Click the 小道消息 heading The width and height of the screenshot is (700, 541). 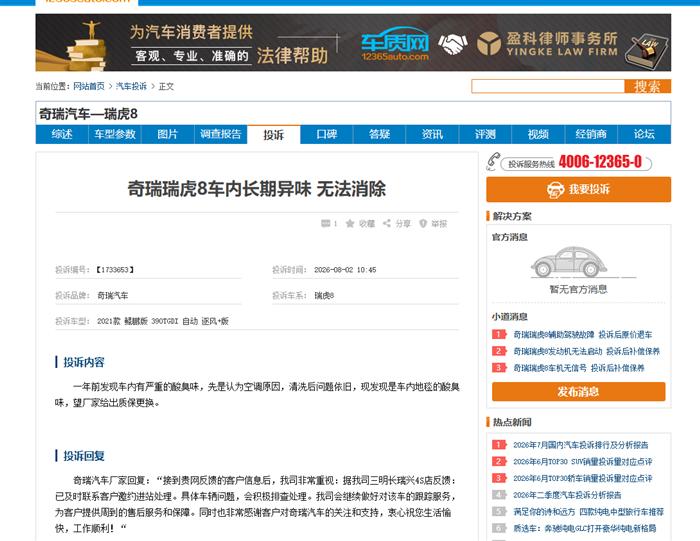pyautogui.click(x=509, y=316)
